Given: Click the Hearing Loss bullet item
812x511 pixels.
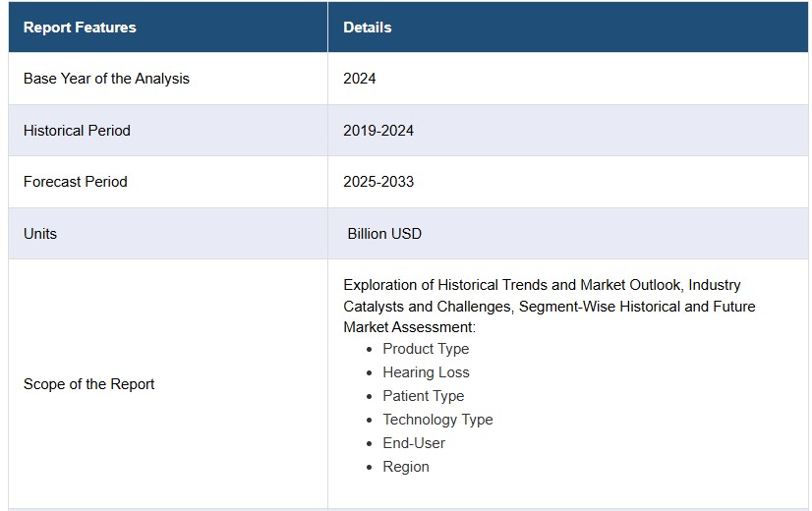Looking at the screenshot, I should click(x=426, y=372).
